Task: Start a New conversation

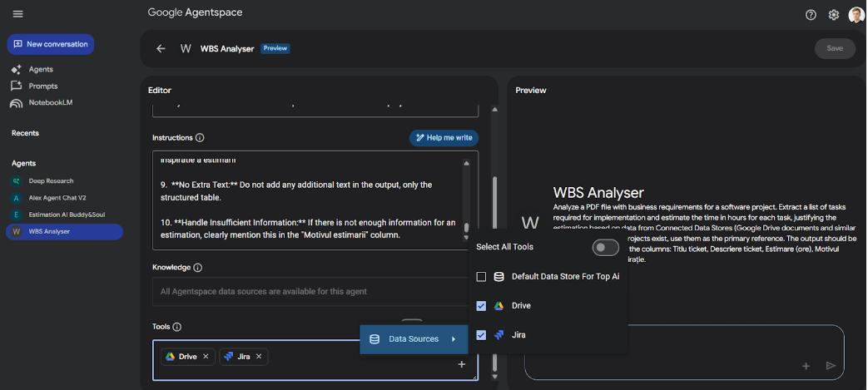Action: (x=51, y=44)
